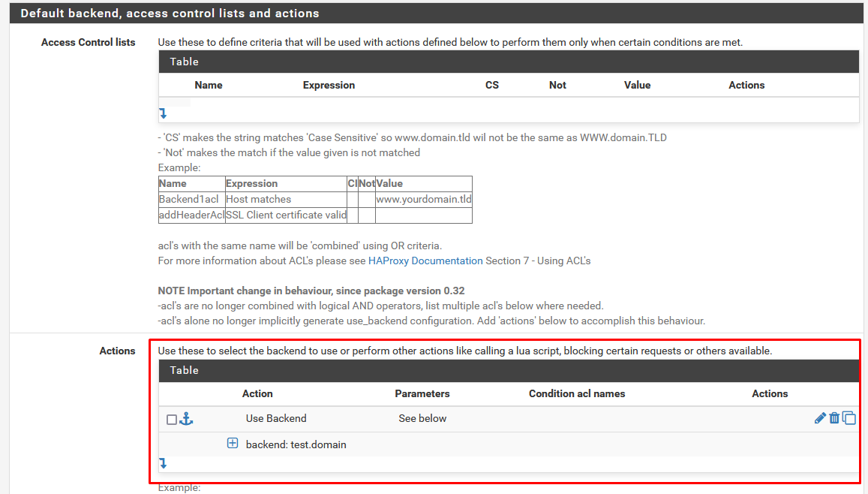
Task: Click the Parameters column header in Actions table
Action: pyautogui.click(x=422, y=394)
